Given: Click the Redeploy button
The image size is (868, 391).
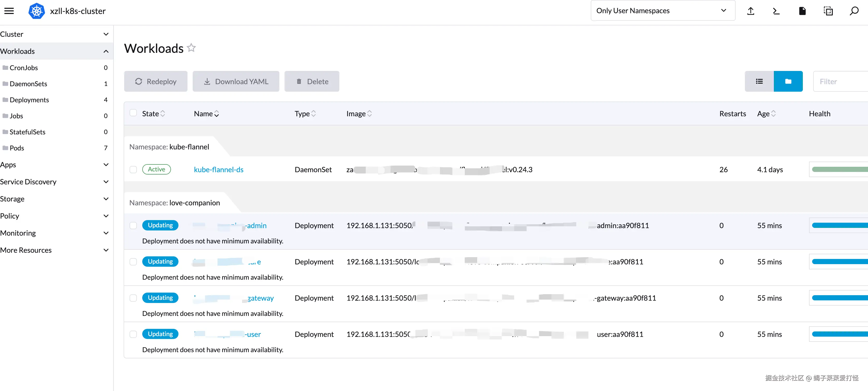Looking at the screenshot, I should tap(156, 81).
